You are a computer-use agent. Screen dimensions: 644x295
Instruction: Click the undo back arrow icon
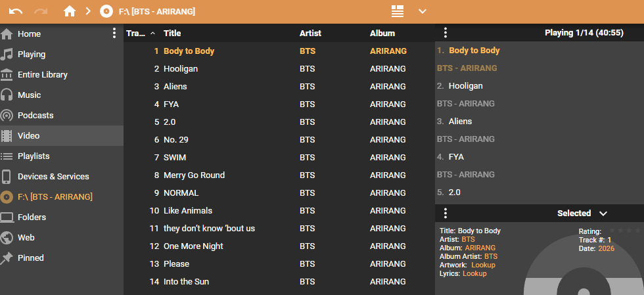click(x=16, y=12)
